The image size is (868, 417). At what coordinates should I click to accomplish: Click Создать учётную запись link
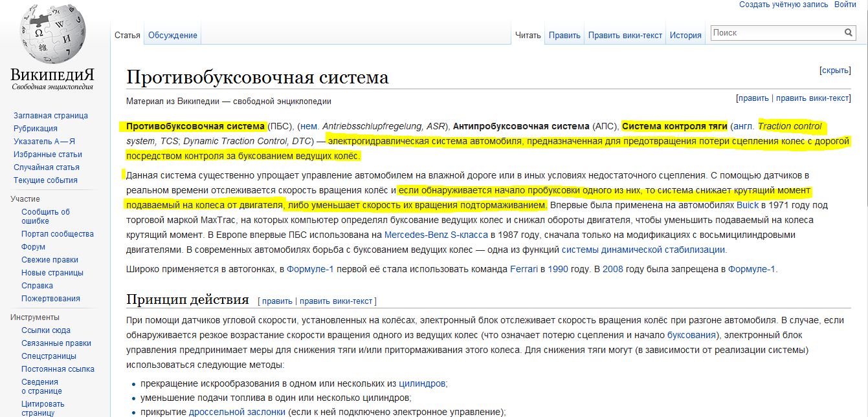(x=783, y=5)
